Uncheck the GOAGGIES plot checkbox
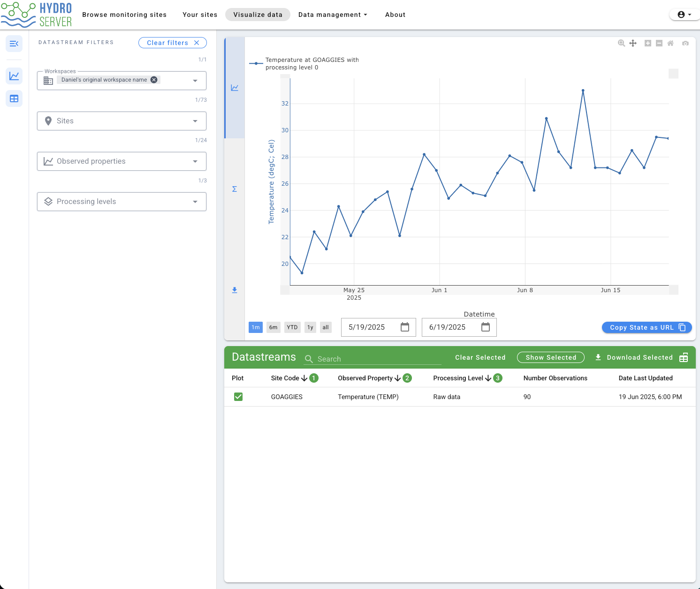700x589 pixels. 238,397
